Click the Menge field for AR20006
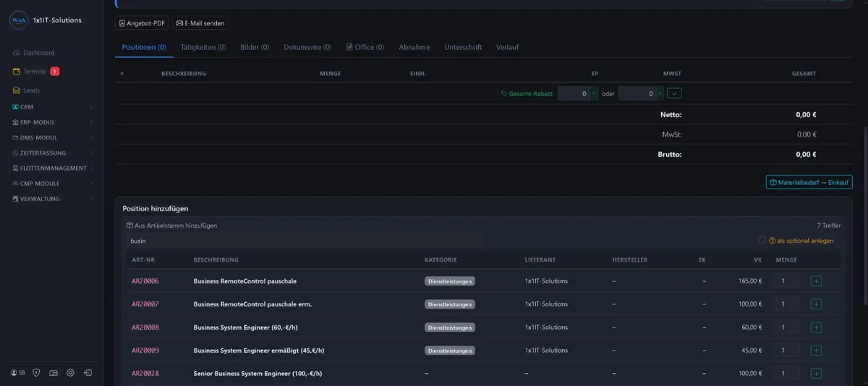This screenshot has width=868, height=386. coord(786,281)
